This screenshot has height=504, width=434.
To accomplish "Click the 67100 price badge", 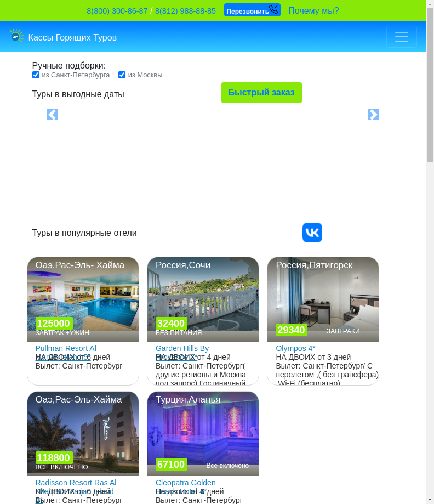I will [171, 464].
